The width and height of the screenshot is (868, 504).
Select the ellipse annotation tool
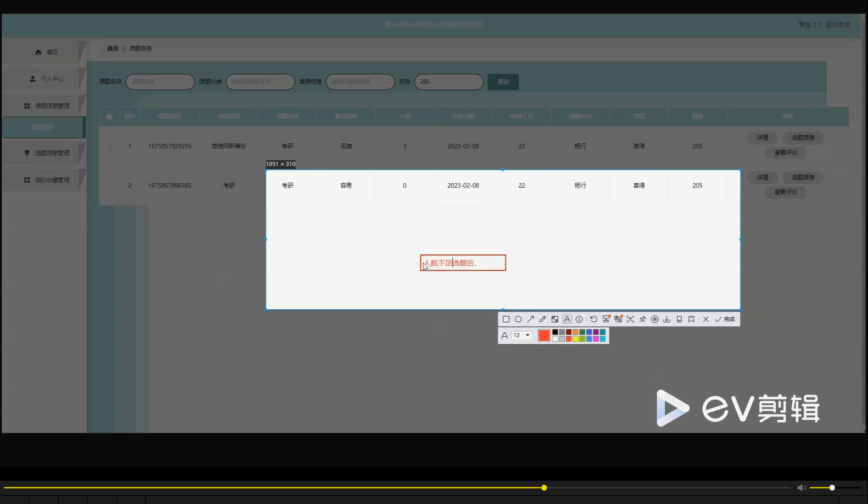click(x=518, y=319)
